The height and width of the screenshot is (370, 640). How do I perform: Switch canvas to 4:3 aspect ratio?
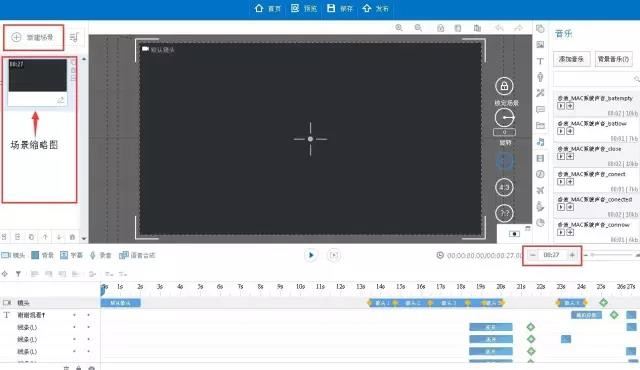point(504,187)
